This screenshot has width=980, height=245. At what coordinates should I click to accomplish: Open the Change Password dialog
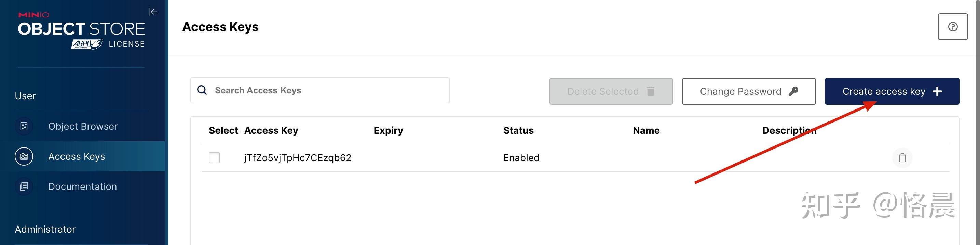pyautogui.click(x=748, y=91)
